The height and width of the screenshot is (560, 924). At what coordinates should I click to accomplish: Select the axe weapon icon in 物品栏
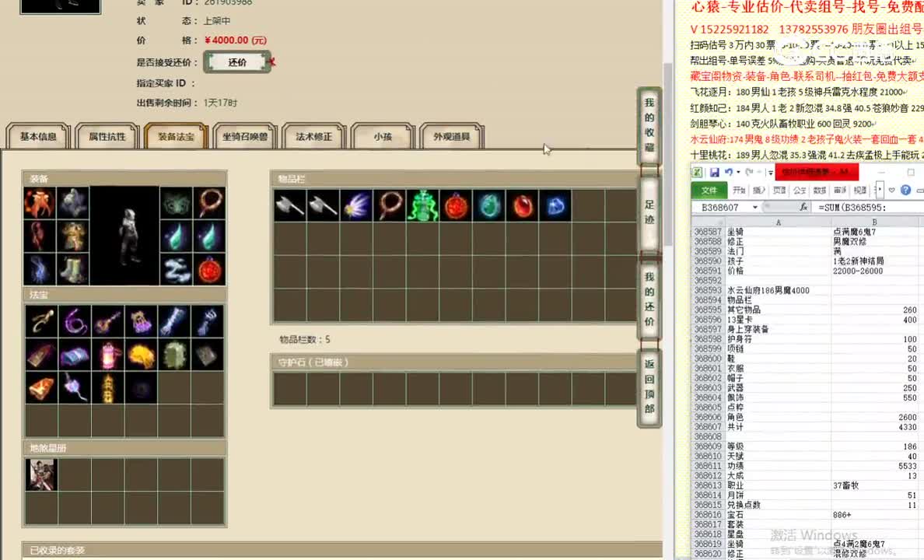pyautogui.click(x=289, y=205)
